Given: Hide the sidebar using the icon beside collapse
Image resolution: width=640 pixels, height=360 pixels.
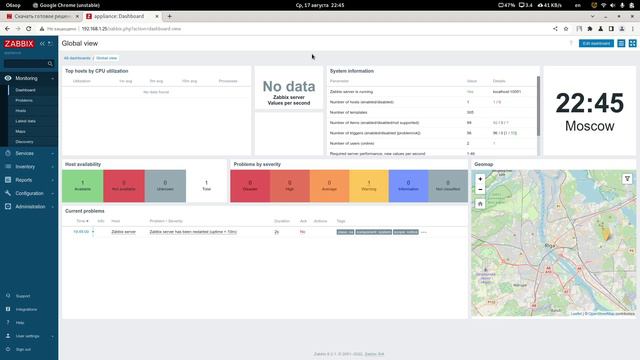Looking at the screenshot, I should coord(50,43).
